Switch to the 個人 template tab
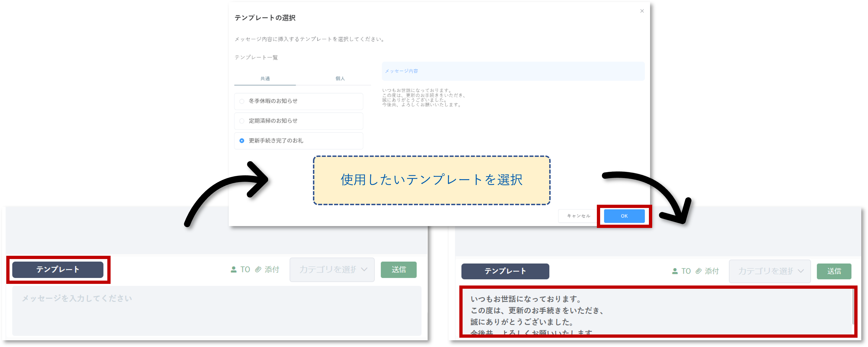Screen dimensions: 868x347 [340, 78]
